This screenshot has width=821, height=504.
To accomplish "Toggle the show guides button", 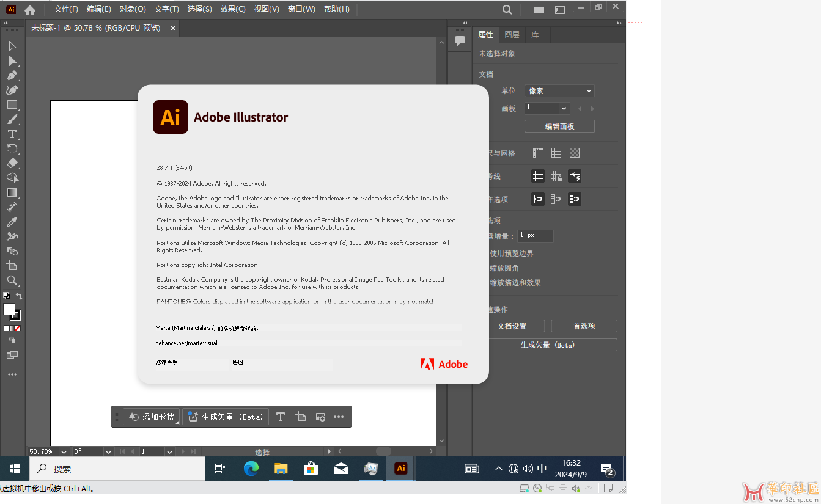I will 538,176.
